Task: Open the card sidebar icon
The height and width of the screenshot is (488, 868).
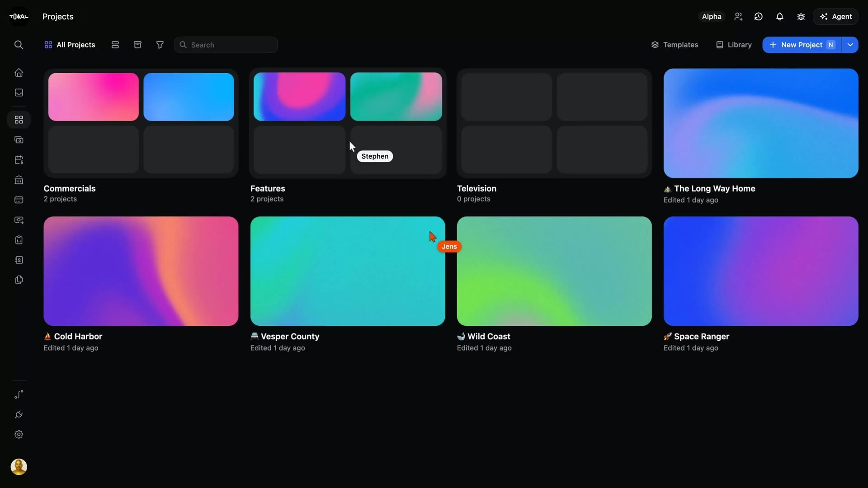Action: (x=19, y=200)
